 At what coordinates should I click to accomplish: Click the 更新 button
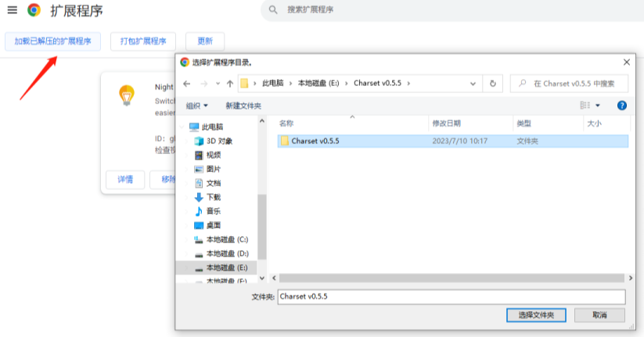coord(205,41)
